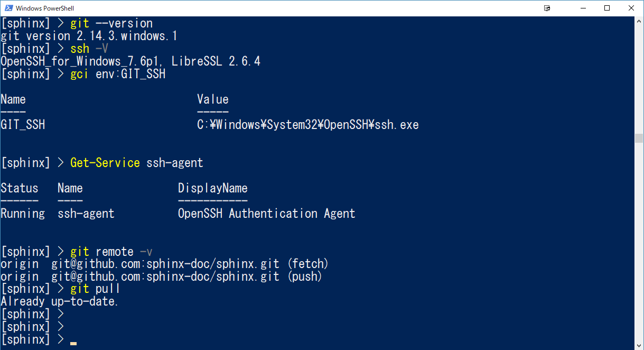
Task: Open the title bar preview pane icon
Action: pyautogui.click(x=547, y=8)
